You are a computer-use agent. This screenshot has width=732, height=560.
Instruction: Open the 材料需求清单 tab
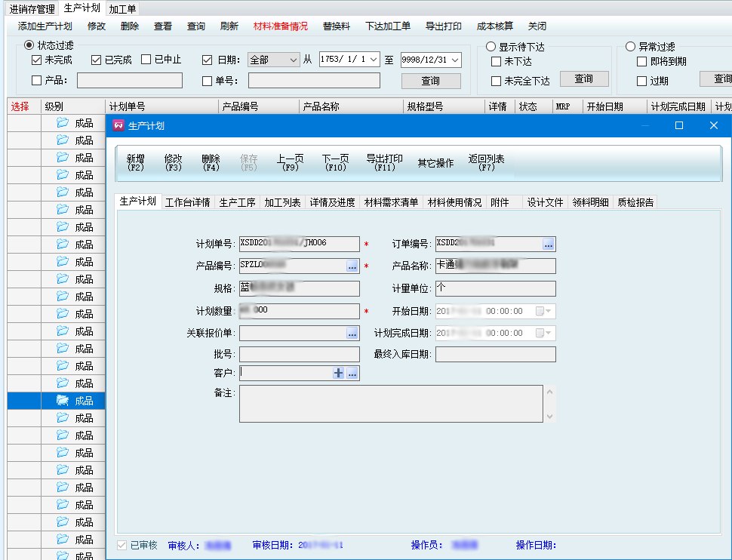[x=391, y=202]
